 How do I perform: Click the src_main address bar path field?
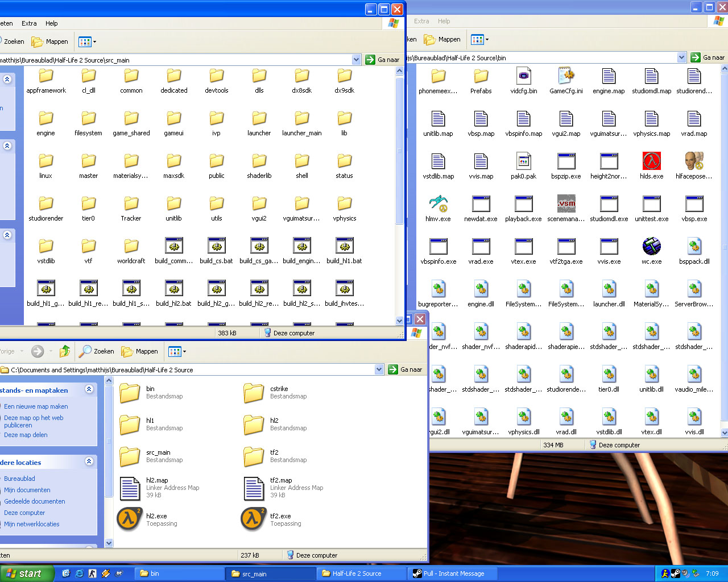tap(175, 60)
